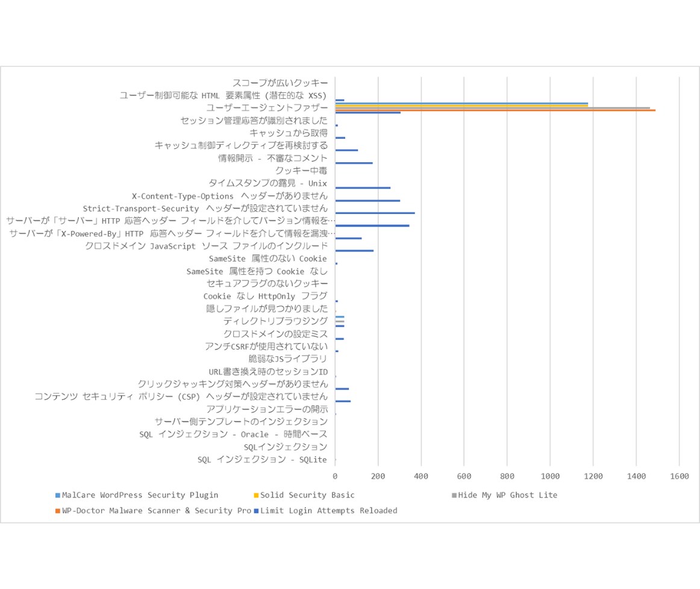The image size is (700, 589).
Task: Click the label 'クロスドメイン JavaScript ソース ファイルのインクルード'
Action: pyautogui.click(x=206, y=246)
